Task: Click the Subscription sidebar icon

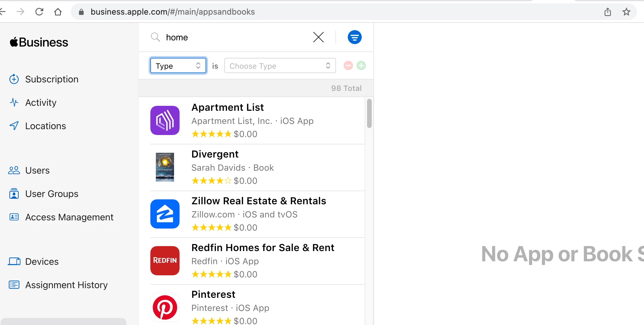Action: tap(14, 79)
